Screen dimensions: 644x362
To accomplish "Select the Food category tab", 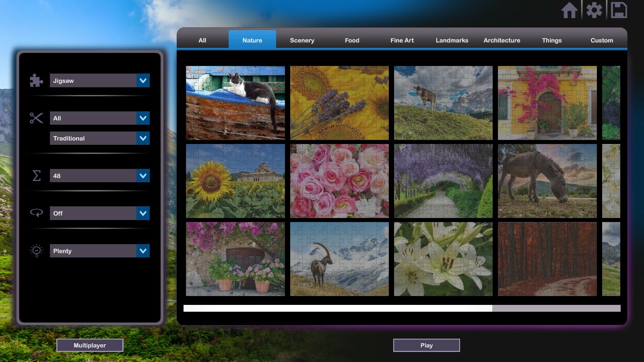I will pyautogui.click(x=352, y=40).
